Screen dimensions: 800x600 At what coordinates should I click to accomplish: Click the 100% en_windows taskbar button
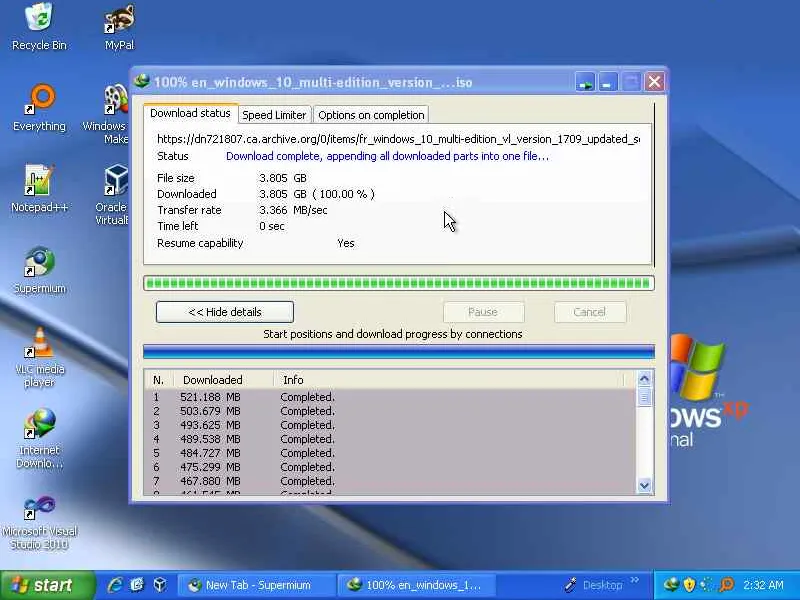pos(415,585)
